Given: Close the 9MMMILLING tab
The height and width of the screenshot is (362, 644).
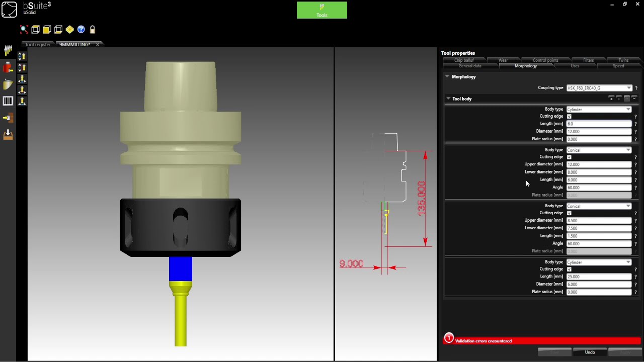Looking at the screenshot, I should [98, 44].
